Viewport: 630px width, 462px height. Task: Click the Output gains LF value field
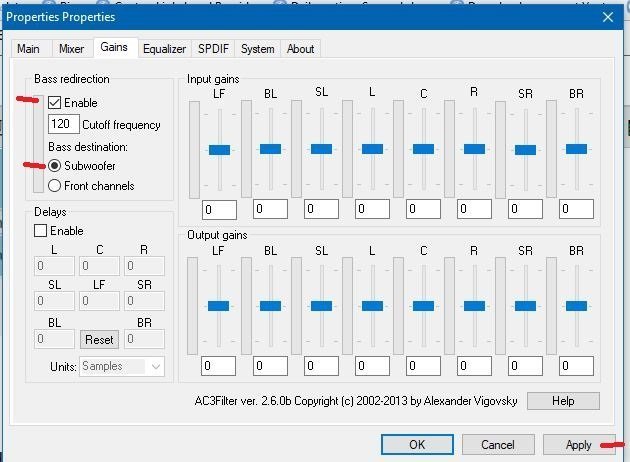(219, 366)
